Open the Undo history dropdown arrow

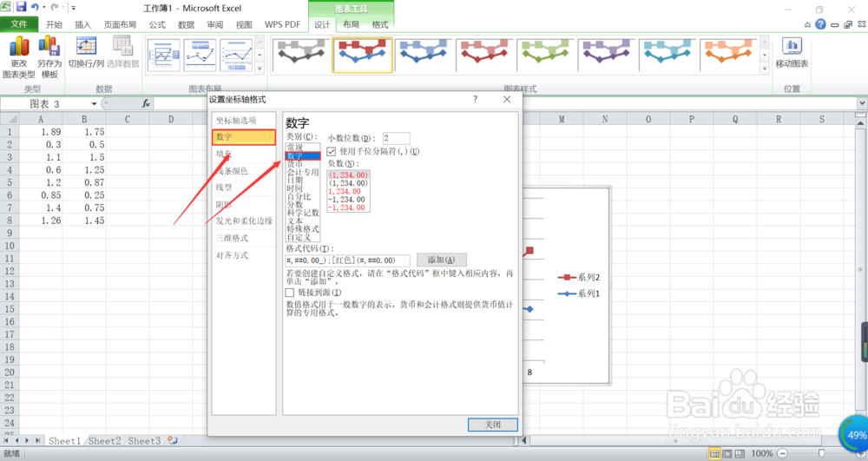(43, 8)
